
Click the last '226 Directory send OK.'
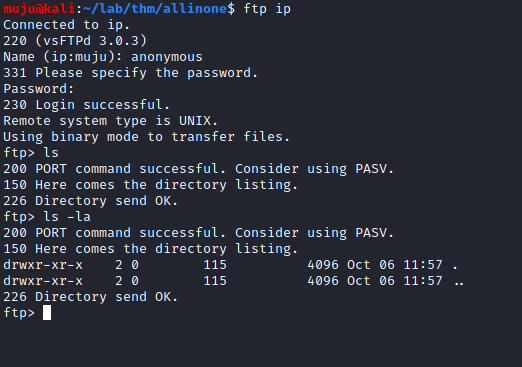(x=90, y=297)
